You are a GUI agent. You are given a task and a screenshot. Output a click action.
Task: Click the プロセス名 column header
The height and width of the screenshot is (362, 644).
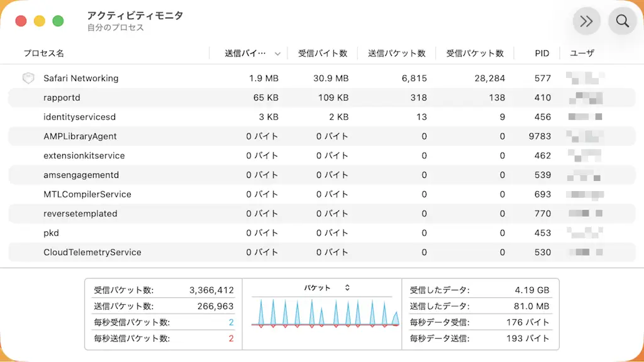click(43, 53)
